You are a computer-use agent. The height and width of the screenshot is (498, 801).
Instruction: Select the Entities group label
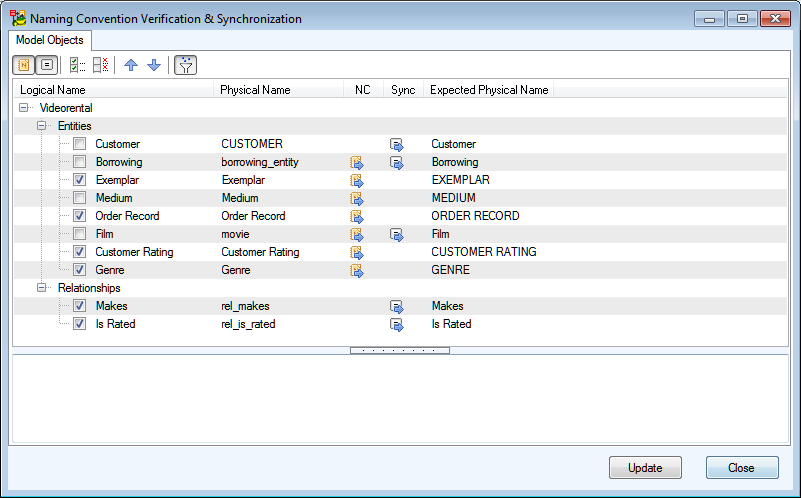(x=75, y=126)
